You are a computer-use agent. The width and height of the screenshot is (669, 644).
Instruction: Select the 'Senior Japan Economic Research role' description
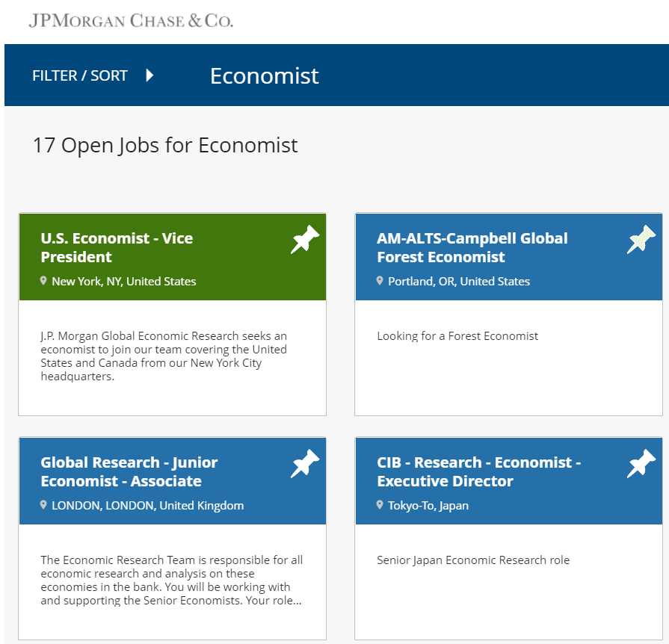pos(473,560)
